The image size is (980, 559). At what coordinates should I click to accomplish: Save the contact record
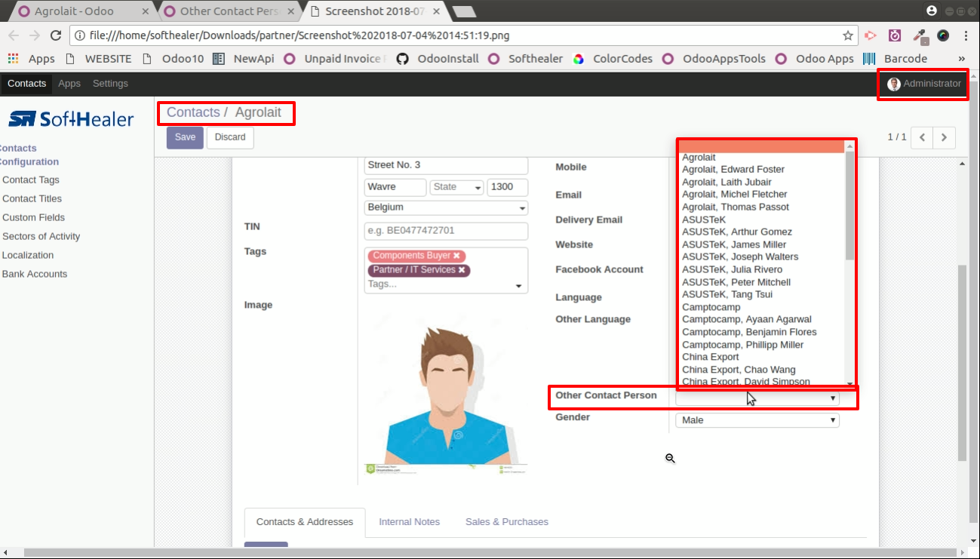pyautogui.click(x=185, y=137)
